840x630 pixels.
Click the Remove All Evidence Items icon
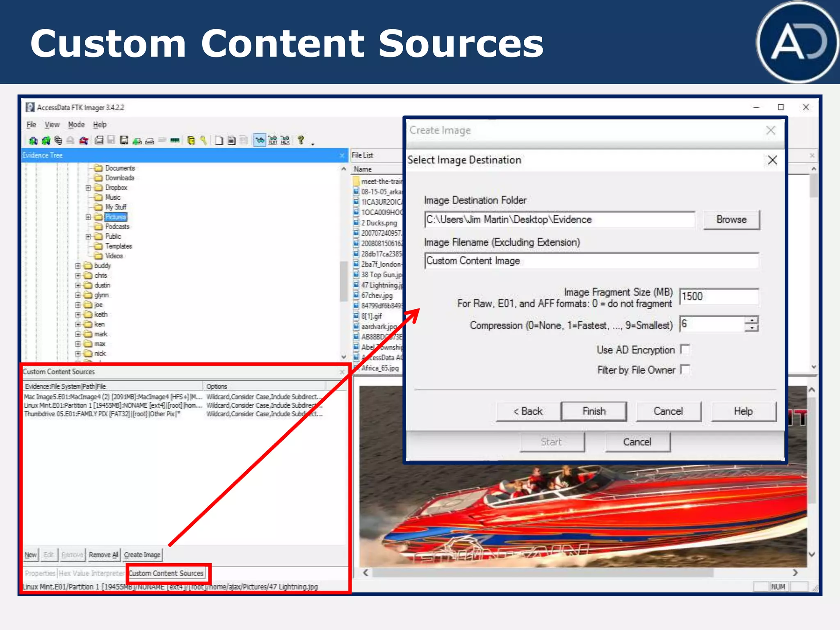84,141
